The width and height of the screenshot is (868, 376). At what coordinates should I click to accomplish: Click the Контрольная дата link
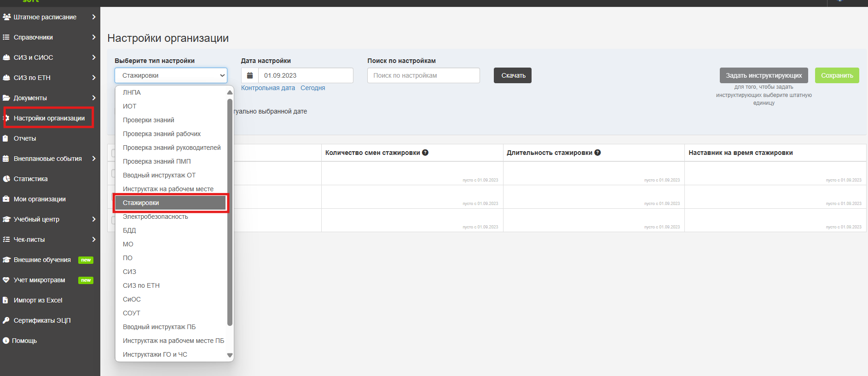tap(268, 88)
